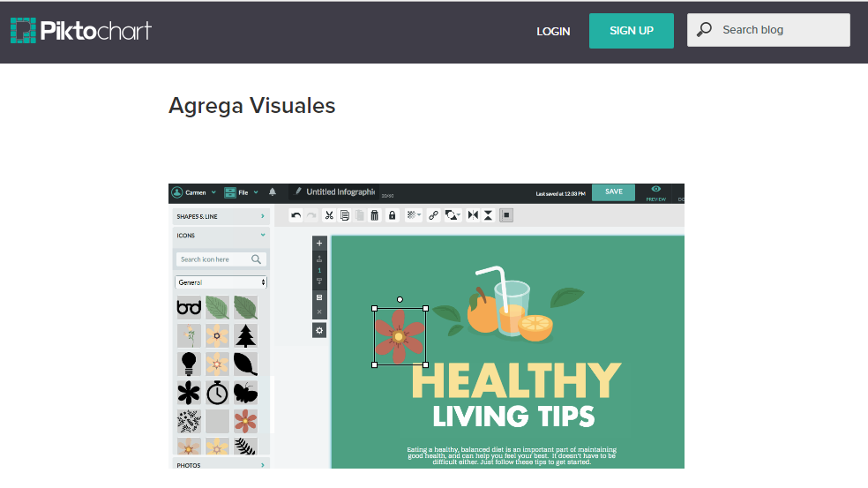The width and height of the screenshot is (868, 488).
Task: Expand the SHAPES & LINE section
Action: point(221,216)
